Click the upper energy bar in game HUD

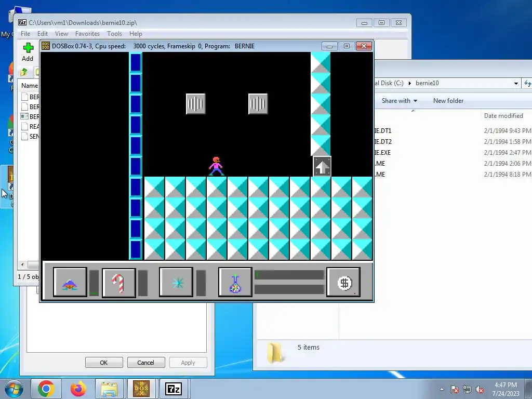[289, 275]
